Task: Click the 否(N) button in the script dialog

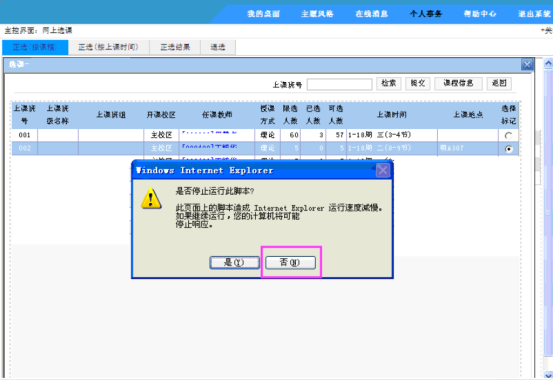Action: pos(290,262)
